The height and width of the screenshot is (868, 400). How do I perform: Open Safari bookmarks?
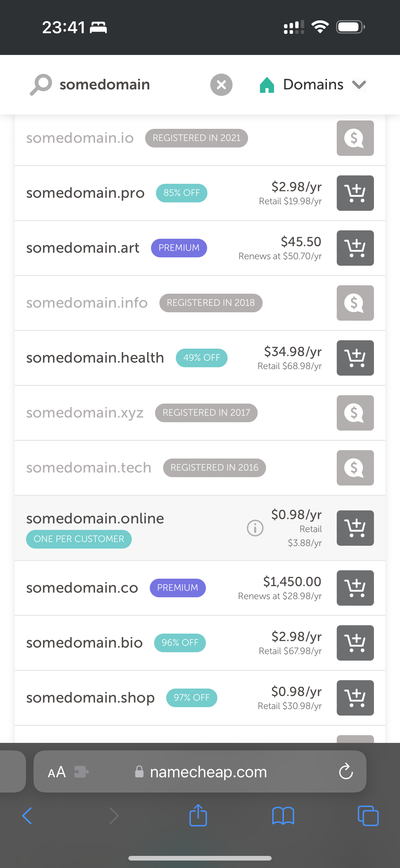(283, 816)
